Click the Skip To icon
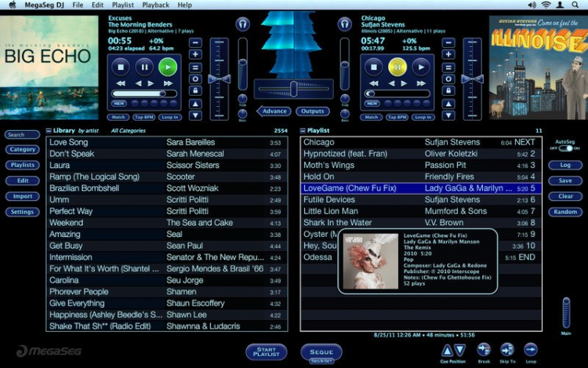The height and width of the screenshot is (368, 588). 507,350
